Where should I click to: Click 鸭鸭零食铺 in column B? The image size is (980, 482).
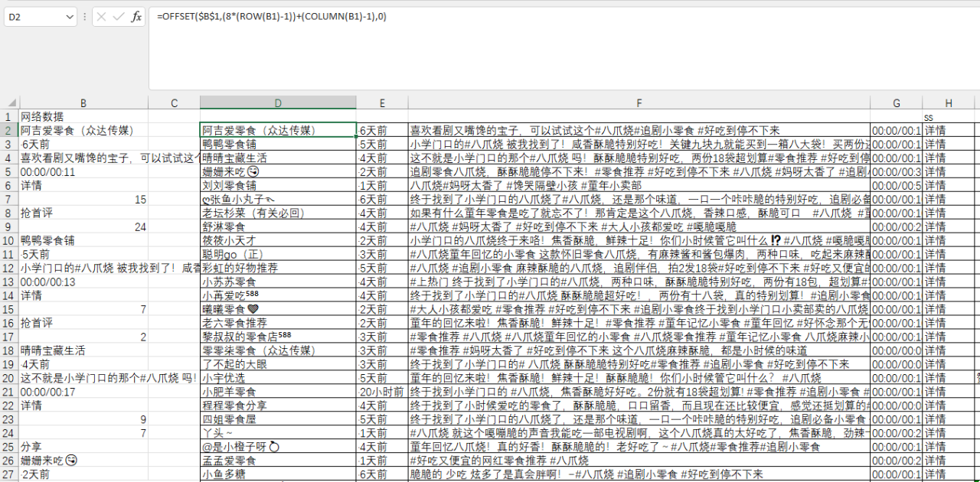coord(83,241)
